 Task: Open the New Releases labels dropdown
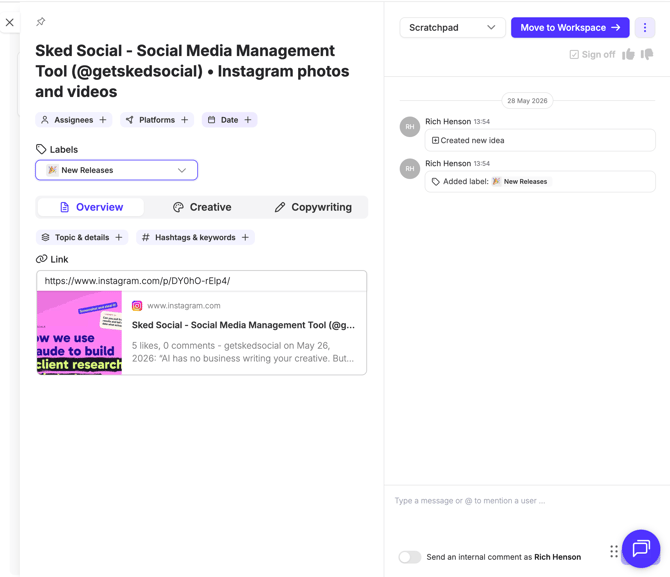116,170
